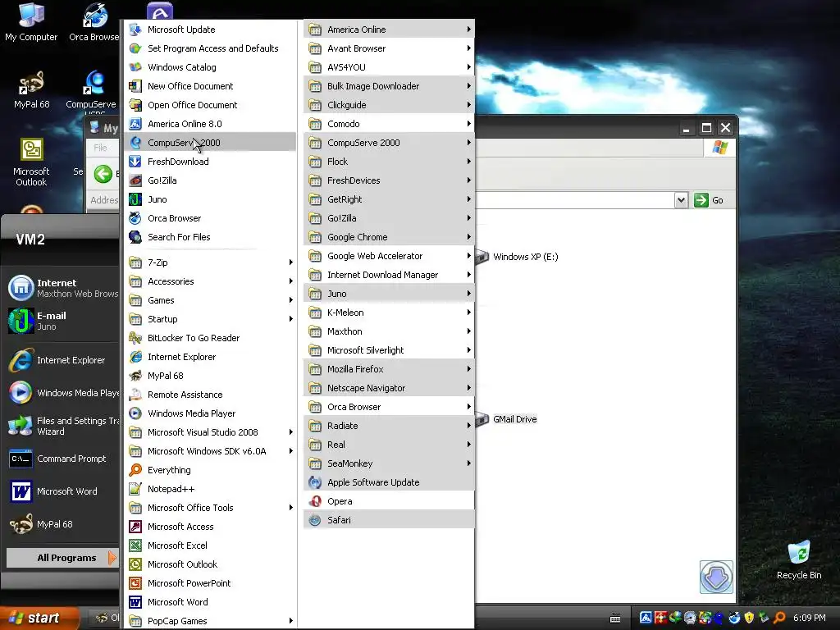The height and width of the screenshot is (630, 840).
Task: Open Command Prompt from start menu
Action: click(x=62, y=459)
